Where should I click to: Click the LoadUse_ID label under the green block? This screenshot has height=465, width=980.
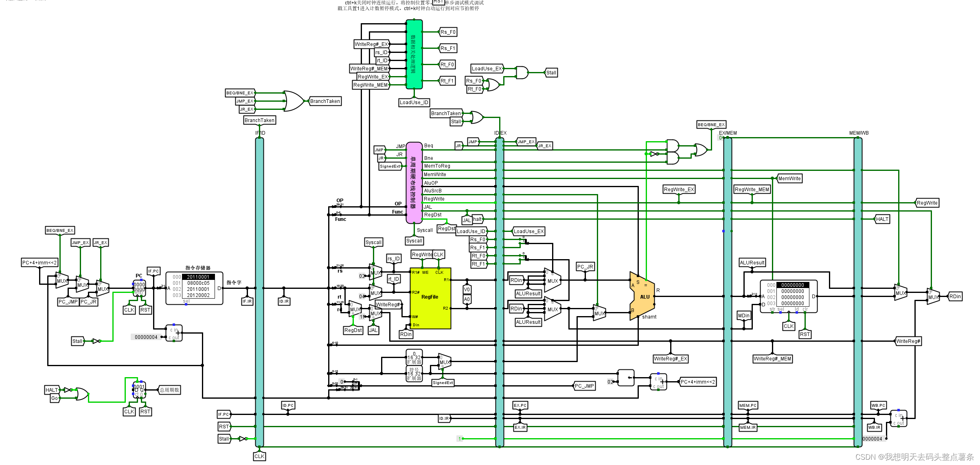pos(414,103)
